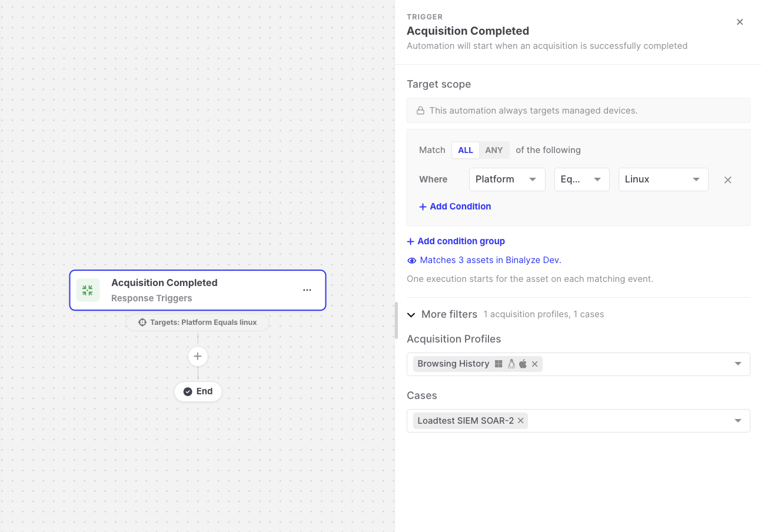Open the three-dot menu on Acquisition Completed node

click(x=307, y=290)
